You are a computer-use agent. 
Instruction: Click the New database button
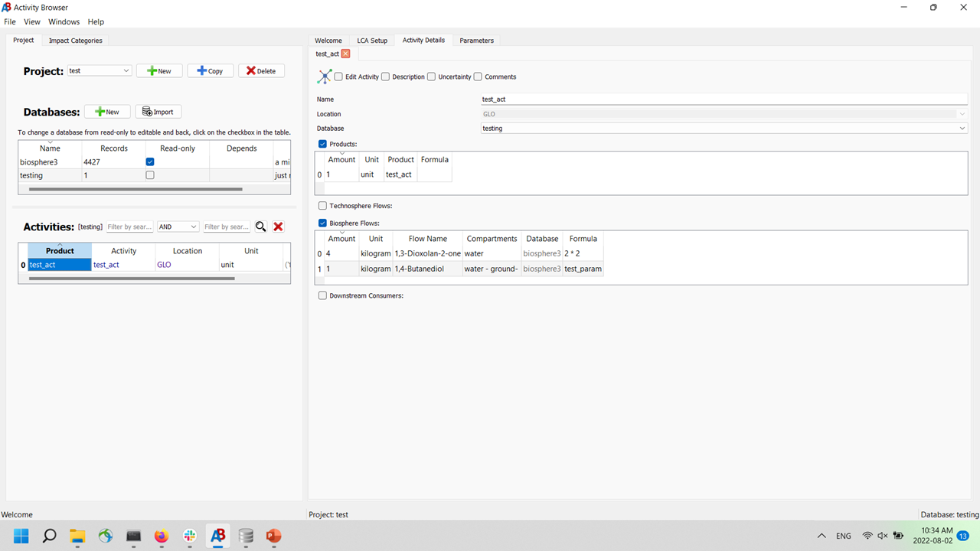(x=107, y=112)
